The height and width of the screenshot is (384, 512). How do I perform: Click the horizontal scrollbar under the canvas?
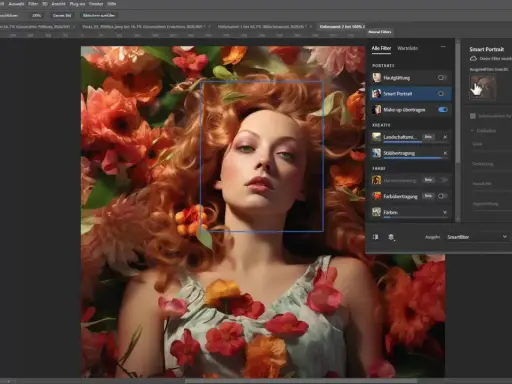click(x=300, y=381)
